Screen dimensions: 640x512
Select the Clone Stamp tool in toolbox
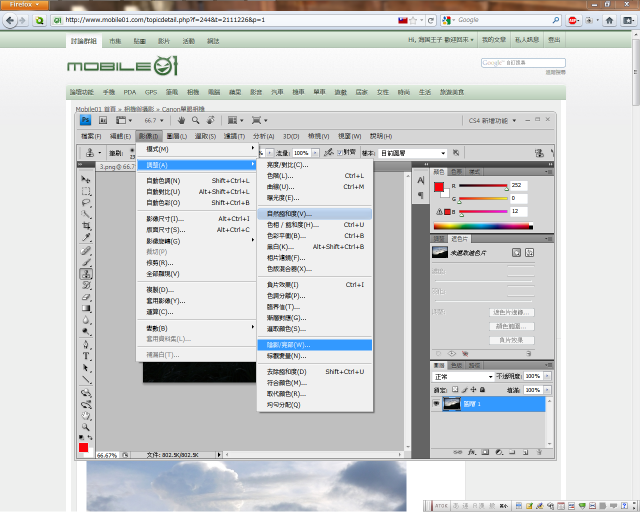coord(86,274)
